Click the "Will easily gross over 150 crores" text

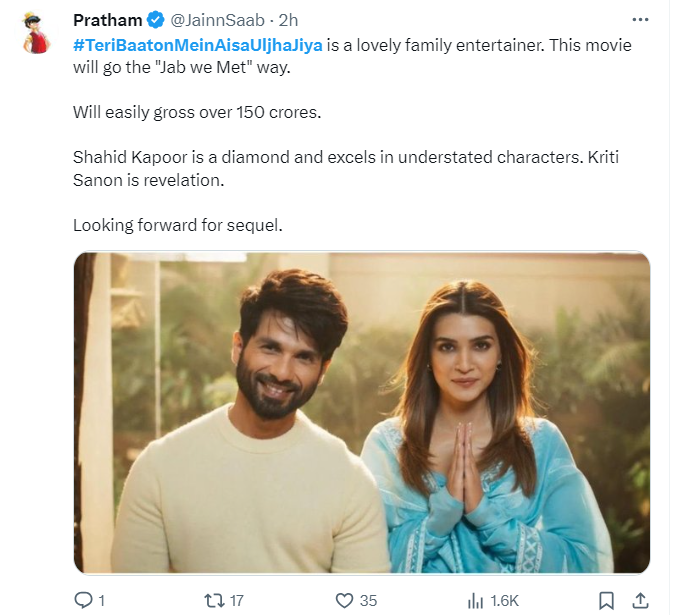[x=197, y=112]
